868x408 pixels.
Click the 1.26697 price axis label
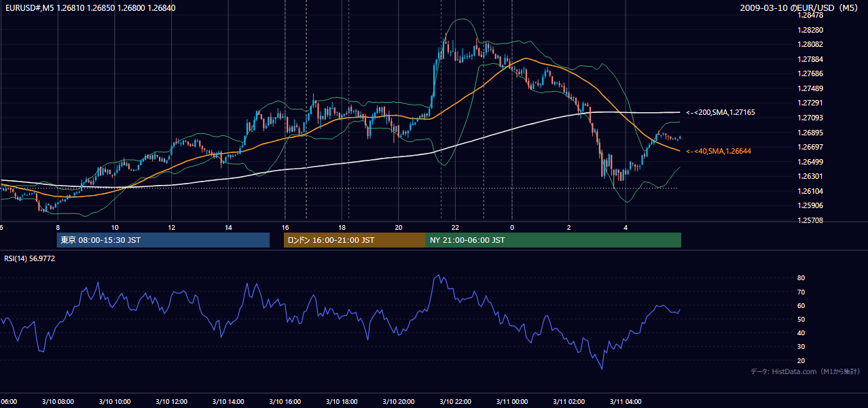(x=810, y=147)
